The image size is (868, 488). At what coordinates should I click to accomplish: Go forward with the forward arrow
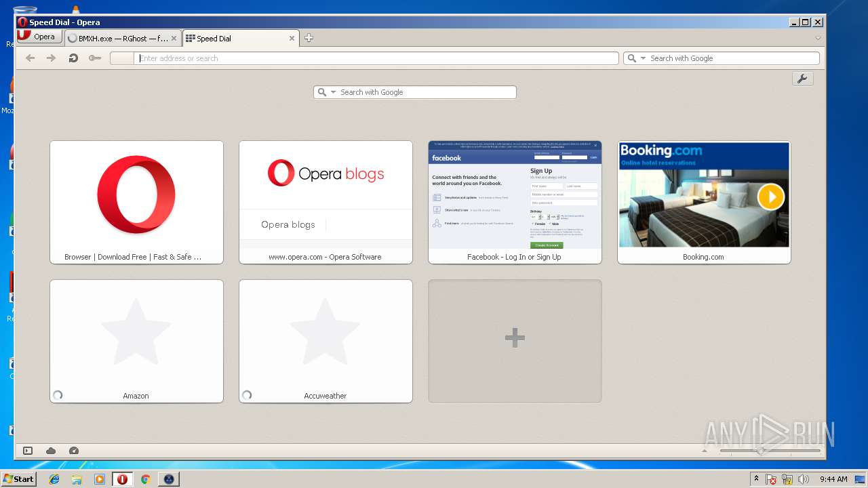(51, 58)
